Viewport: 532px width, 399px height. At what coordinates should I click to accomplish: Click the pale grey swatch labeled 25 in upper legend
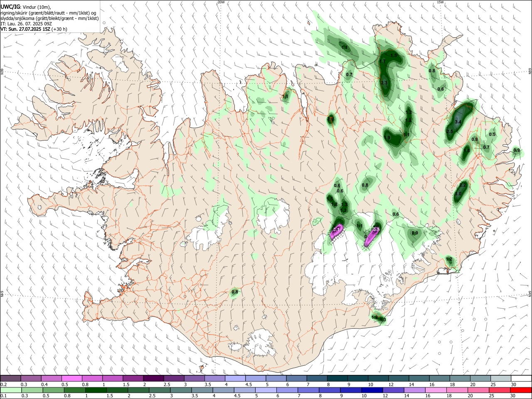501,378
